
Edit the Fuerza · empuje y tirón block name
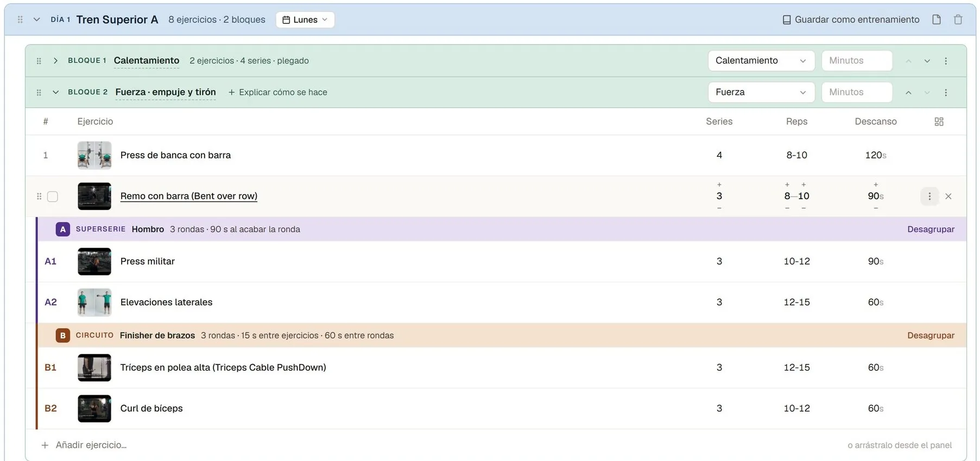click(166, 92)
